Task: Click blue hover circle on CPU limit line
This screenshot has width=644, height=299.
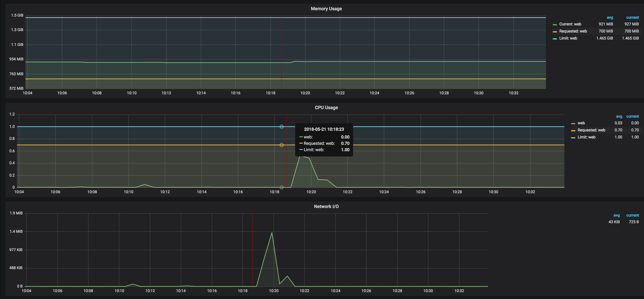Action: (282, 127)
